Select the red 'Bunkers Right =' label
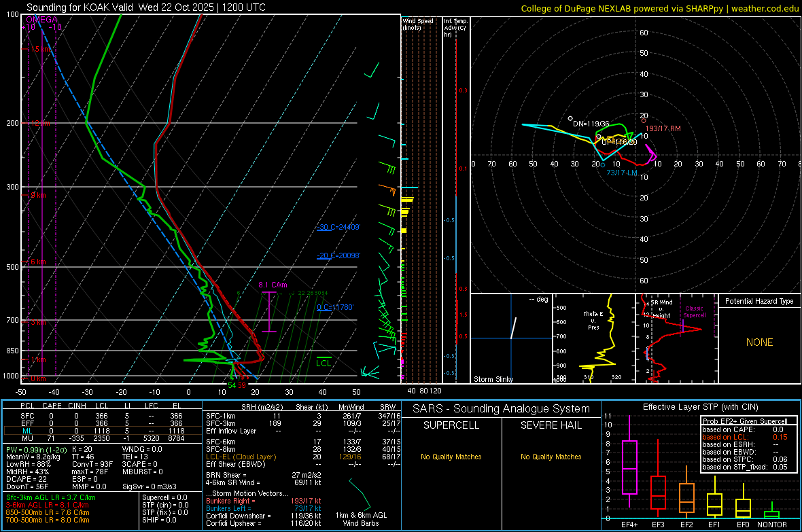 pyautogui.click(x=230, y=501)
